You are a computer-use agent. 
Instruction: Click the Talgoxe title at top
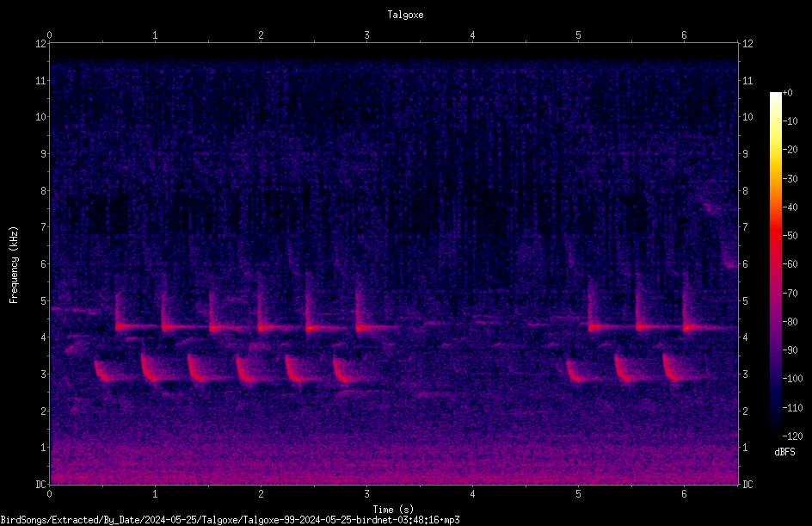click(405, 15)
